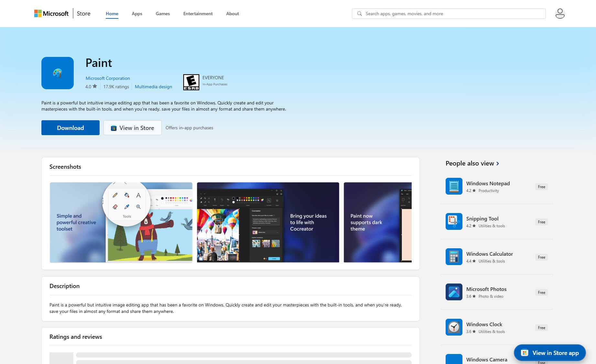Open Windows Camera title link
The image size is (596, 364).
click(x=487, y=359)
